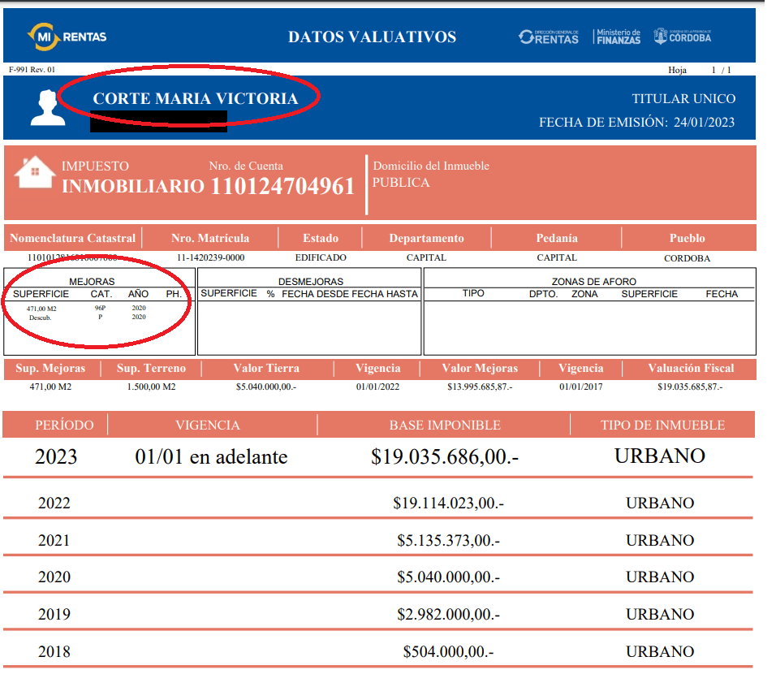Screen dimensions: 776x700
Task: Click the DATOS VALUATIVOS title
Action: coord(372,37)
